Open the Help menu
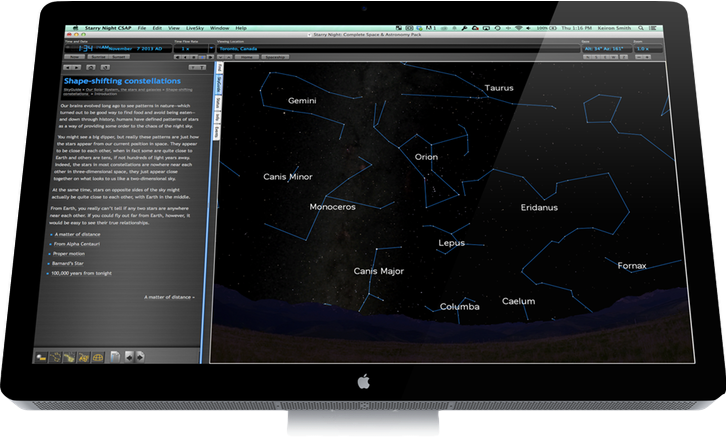The image size is (726, 447). click(241, 28)
